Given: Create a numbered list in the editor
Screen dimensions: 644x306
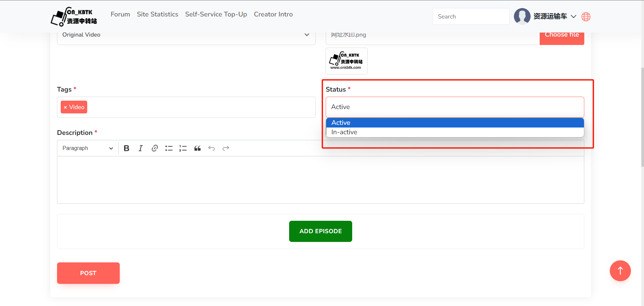Looking at the screenshot, I should point(183,148).
